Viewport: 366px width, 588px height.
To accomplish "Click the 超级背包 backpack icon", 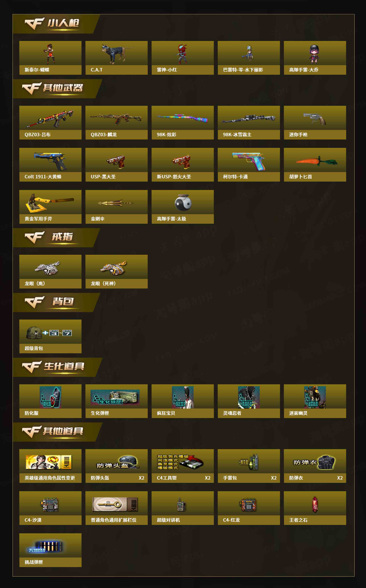I will (x=49, y=332).
